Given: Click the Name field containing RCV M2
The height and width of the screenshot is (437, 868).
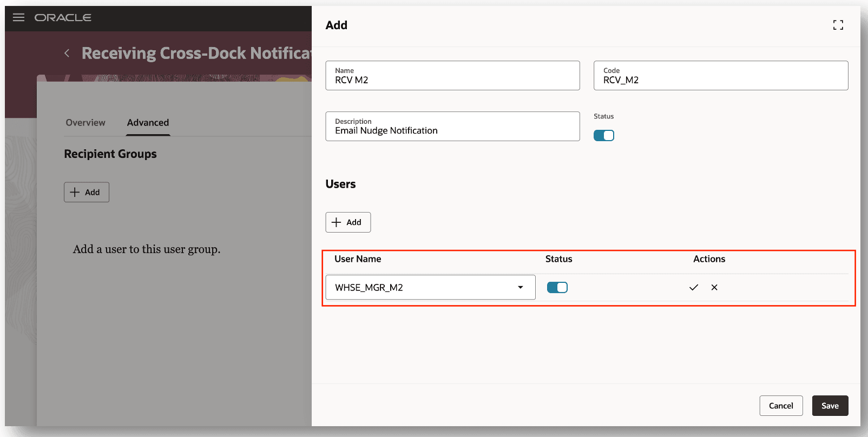Looking at the screenshot, I should (x=452, y=75).
